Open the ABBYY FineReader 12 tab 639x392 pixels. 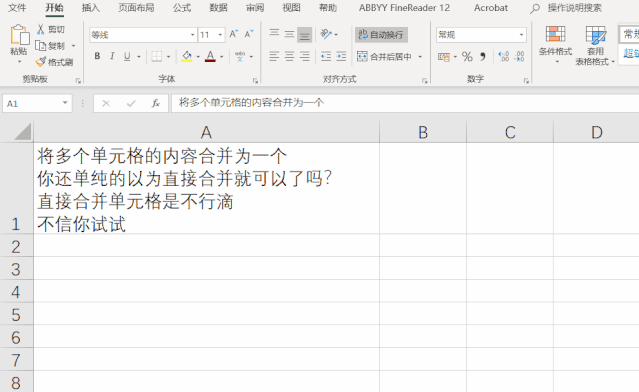(404, 8)
